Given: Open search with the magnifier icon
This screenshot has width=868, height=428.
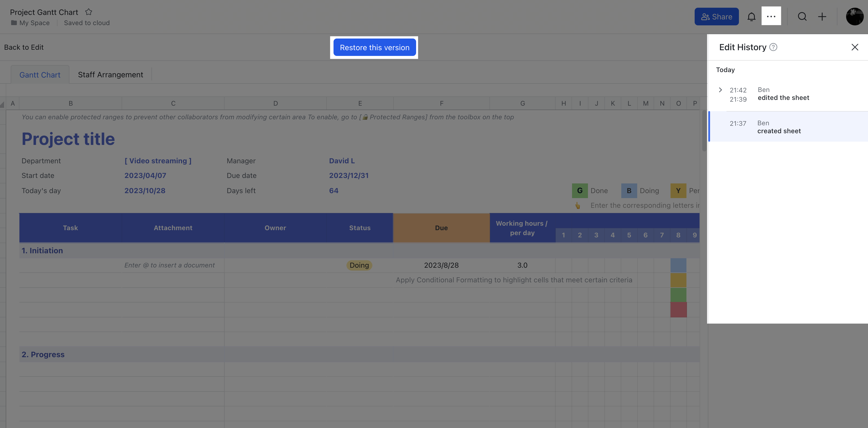Looking at the screenshot, I should tap(802, 16).
